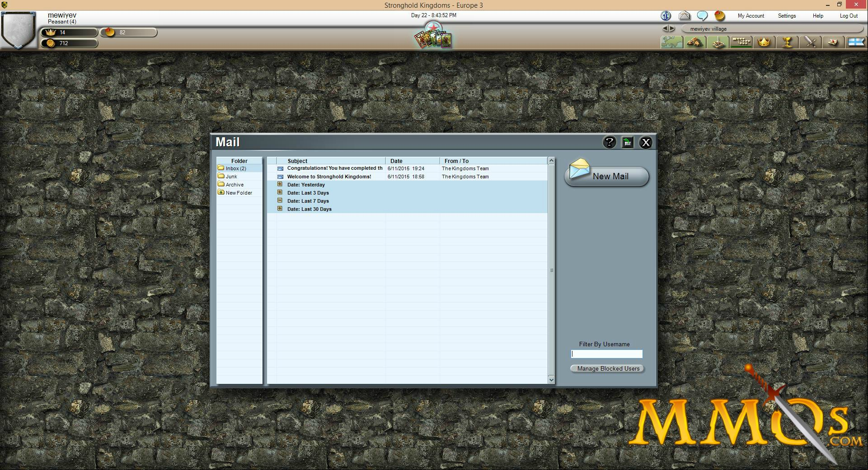Open the Congratulations mail message
Image resolution: width=868 pixels, height=470 pixels.
[x=335, y=168]
